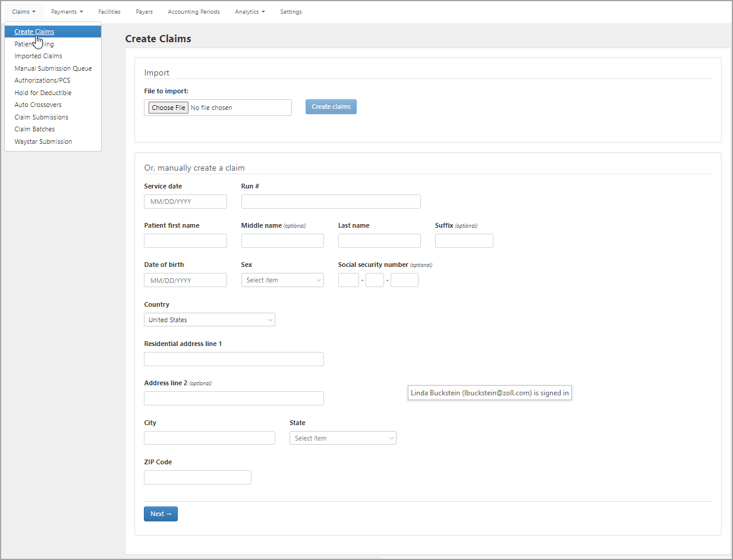The width and height of the screenshot is (733, 560).
Task: Open Claim Batches from the menu
Action: [x=53, y=129]
